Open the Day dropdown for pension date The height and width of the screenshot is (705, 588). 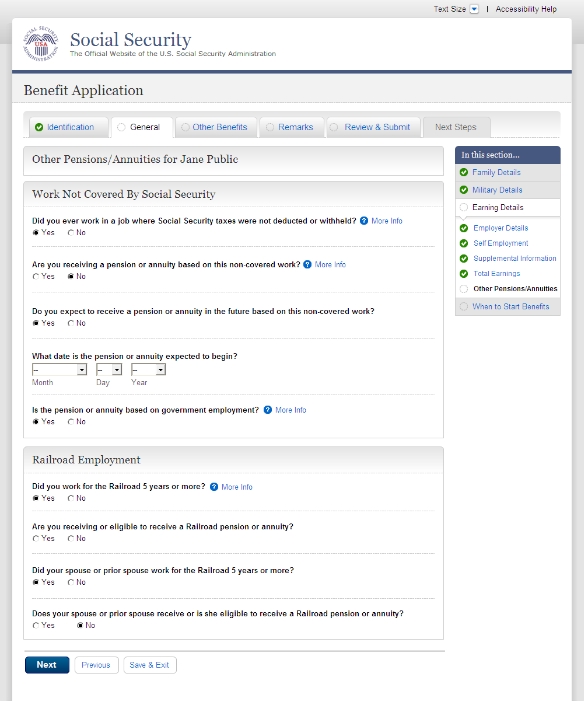click(109, 370)
